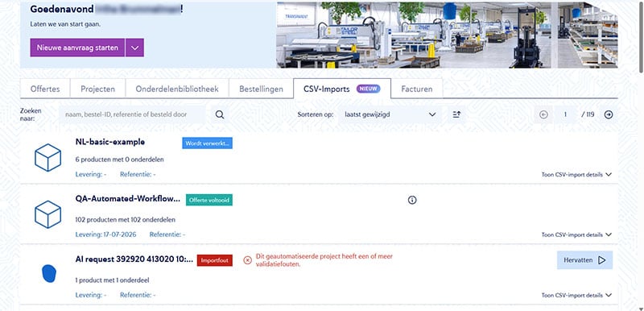Open the QA-Automated-Workflow import title
This screenshot has width=644, height=311.
[128, 199]
